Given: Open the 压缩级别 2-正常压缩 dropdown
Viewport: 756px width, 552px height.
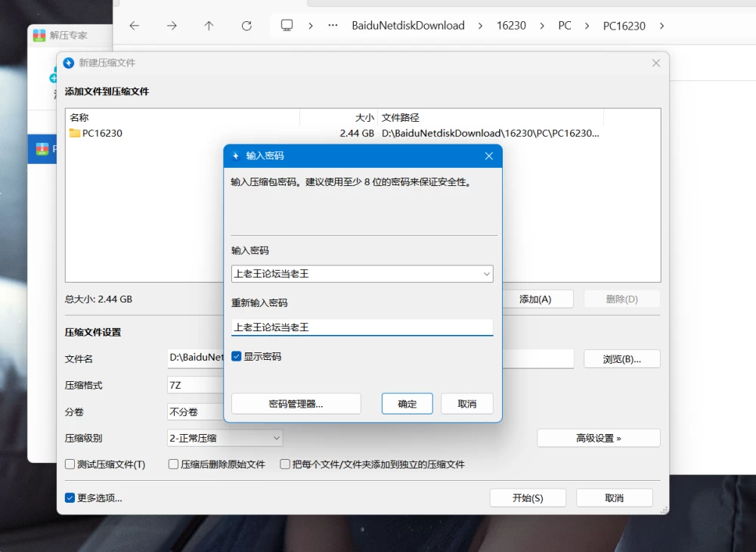Looking at the screenshot, I should 276,439.
